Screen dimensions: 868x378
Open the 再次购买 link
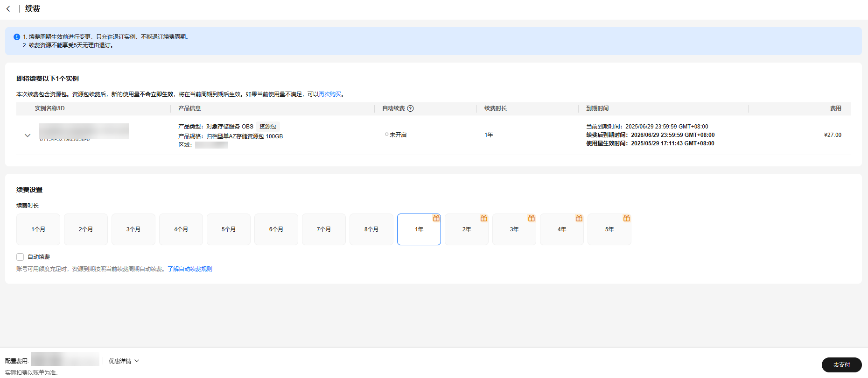[x=330, y=94]
